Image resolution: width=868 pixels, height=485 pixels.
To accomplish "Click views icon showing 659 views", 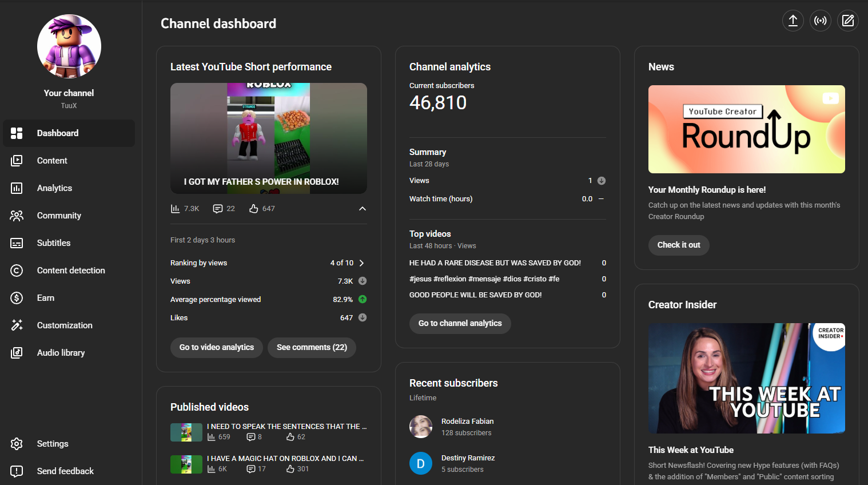I will 212,437.
